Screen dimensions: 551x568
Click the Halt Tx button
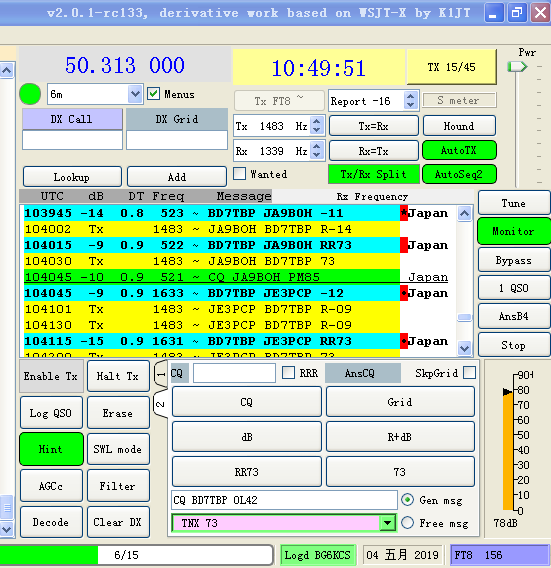pyautogui.click(x=118, y=376)
